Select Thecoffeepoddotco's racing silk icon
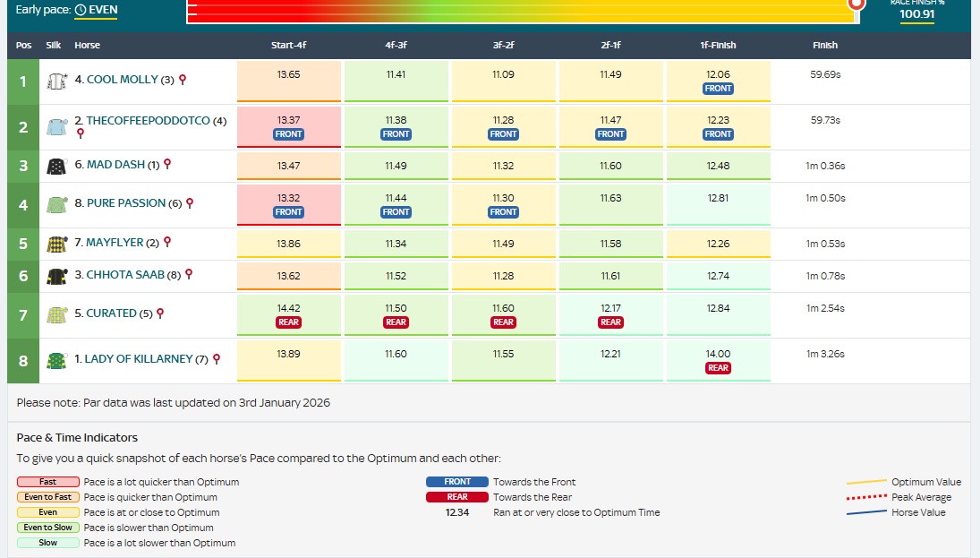Screen dimensions: 980x558 click(x=57, y=127)
